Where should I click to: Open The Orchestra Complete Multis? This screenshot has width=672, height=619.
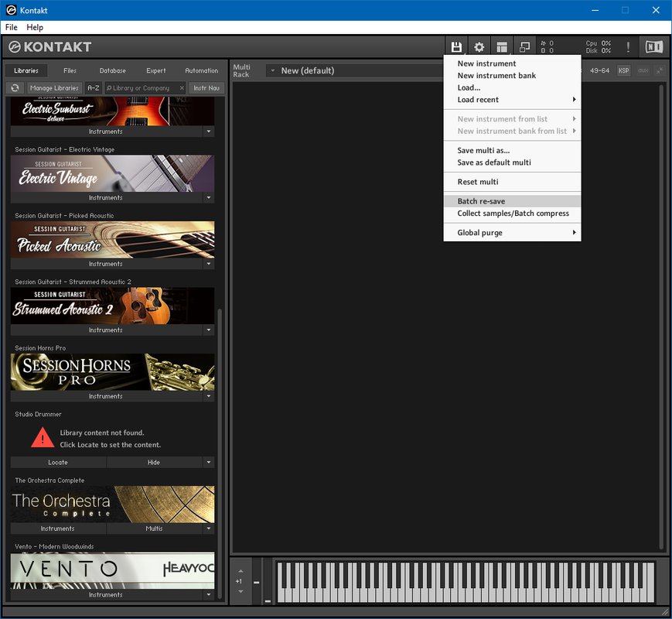(x=154, y=528)
